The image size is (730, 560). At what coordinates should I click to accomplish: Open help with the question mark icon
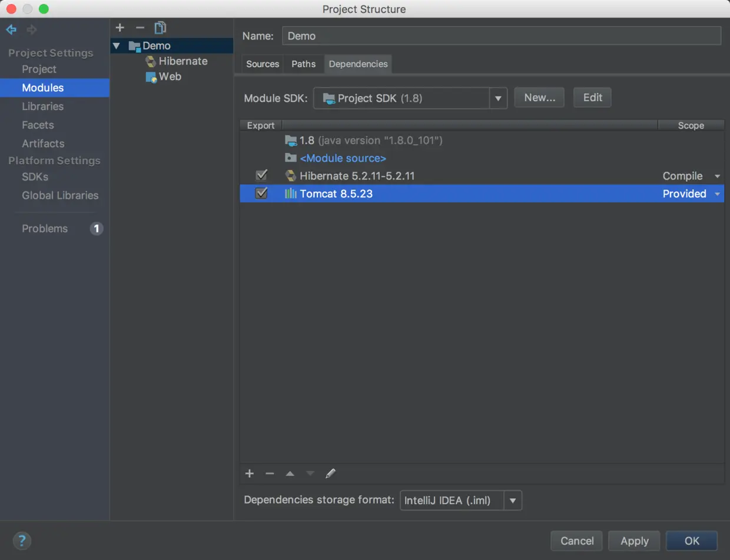(x=22, y=541)
